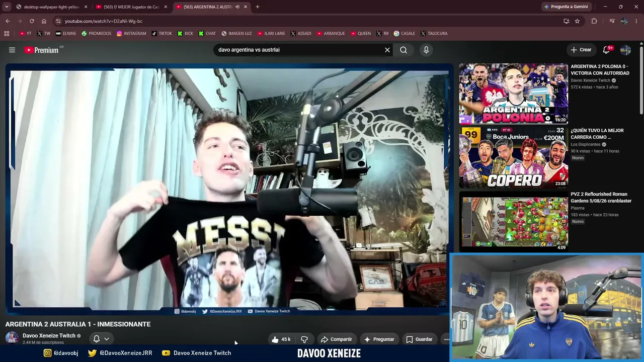Open the ARRANQUE bookmark
The width and height of the screenshot is (644, 362).
[331, 34]
